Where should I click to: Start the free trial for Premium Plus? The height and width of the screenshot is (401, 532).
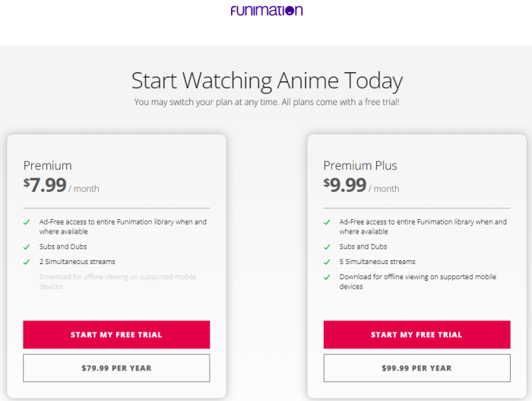[416, 334]
